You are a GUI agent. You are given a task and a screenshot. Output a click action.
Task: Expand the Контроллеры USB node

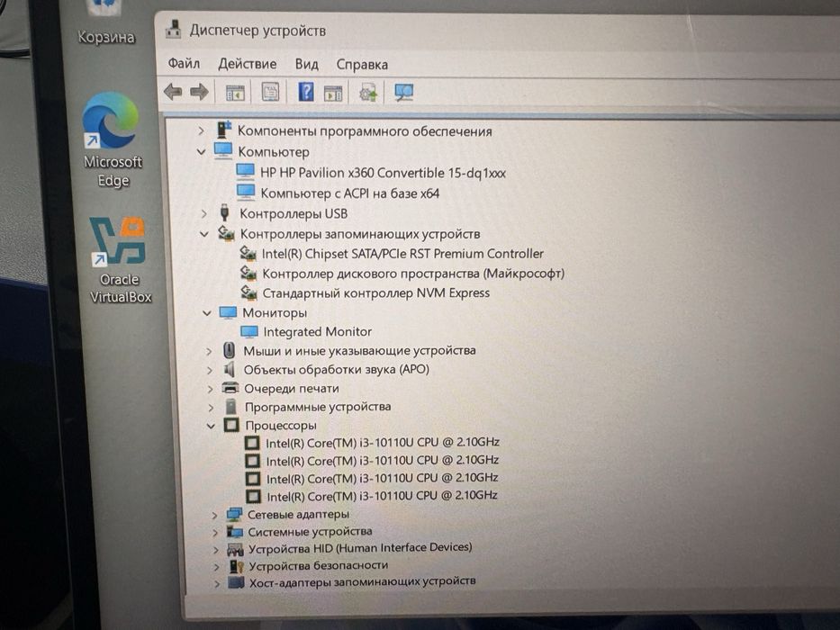[203, 214]
